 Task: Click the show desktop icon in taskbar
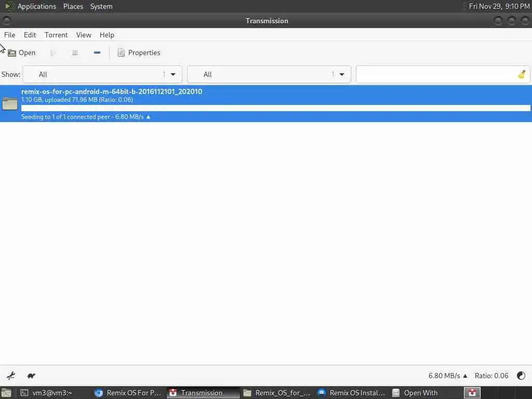click(x=6, y=393)
